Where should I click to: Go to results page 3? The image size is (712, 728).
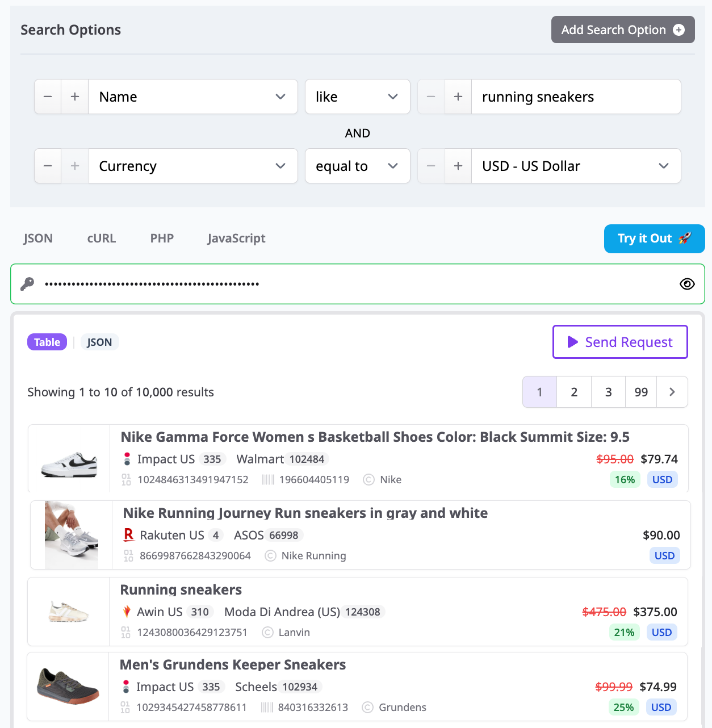[x=608, y=392]
